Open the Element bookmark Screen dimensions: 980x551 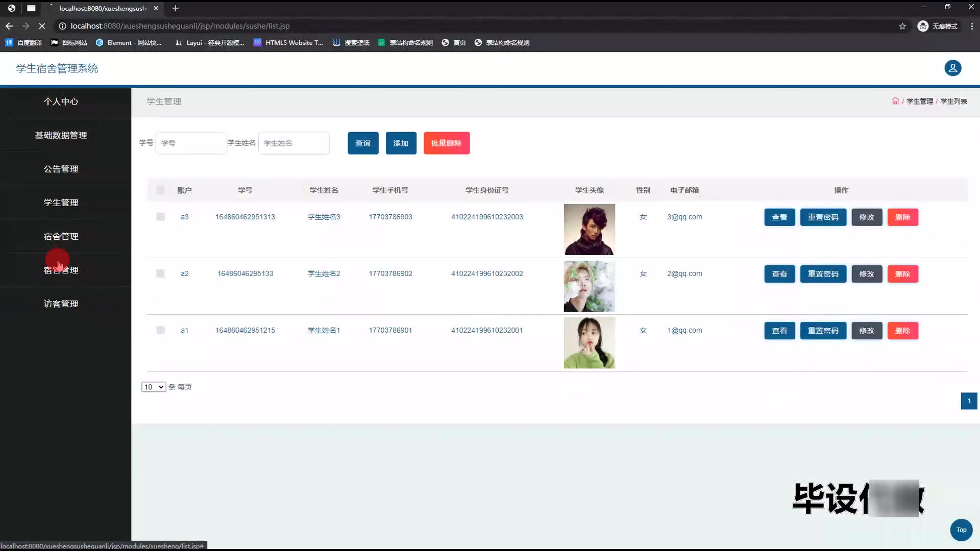point(129,43)
